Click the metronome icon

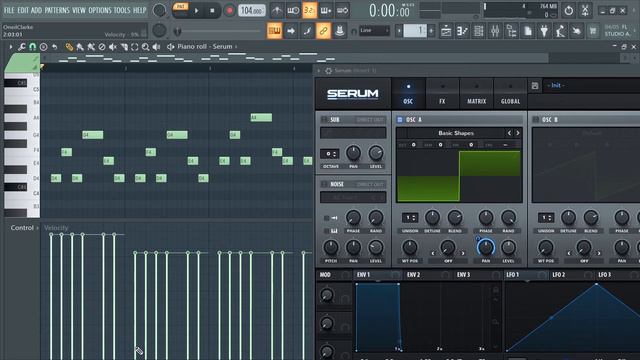click(277, 11)
